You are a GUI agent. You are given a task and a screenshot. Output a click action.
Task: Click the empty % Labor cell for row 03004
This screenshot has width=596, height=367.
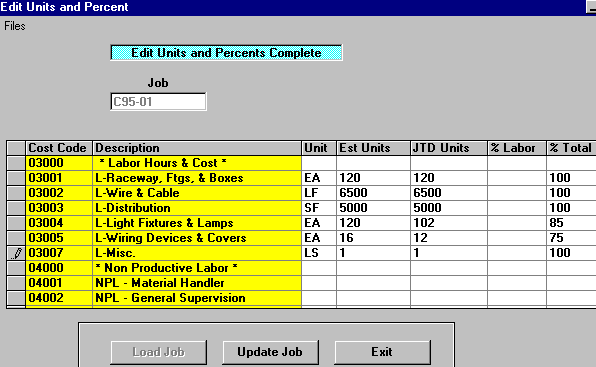(517, 223)
